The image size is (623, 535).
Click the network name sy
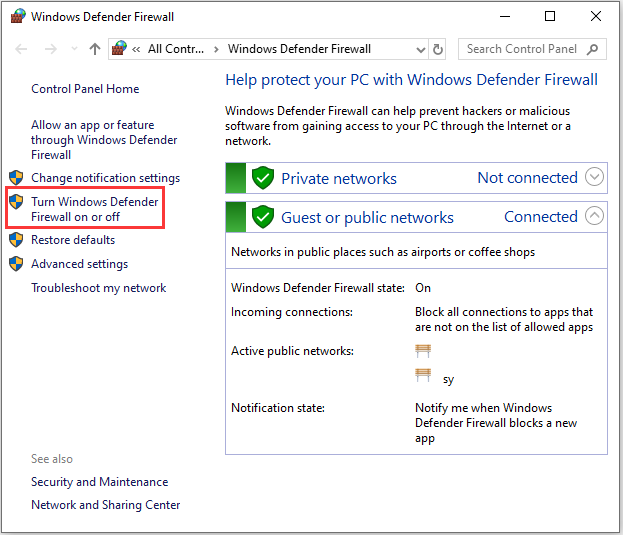tap(448, 379)
